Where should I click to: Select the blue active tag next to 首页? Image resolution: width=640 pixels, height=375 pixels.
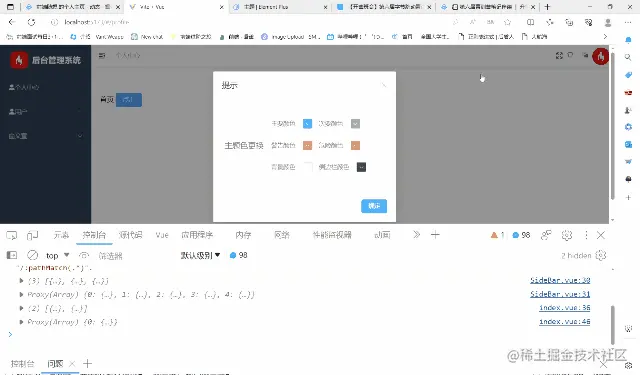[129, 100]
